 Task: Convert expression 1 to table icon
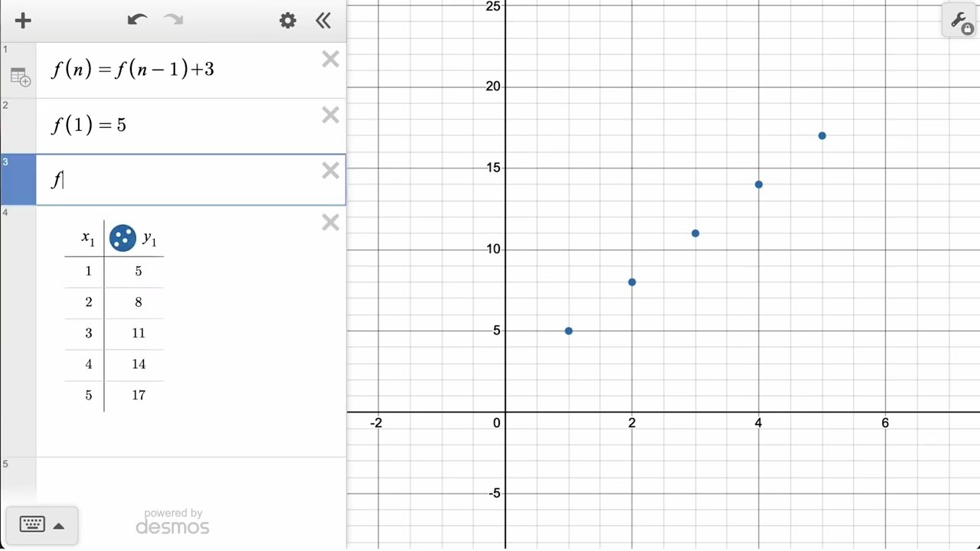point(20,77)
